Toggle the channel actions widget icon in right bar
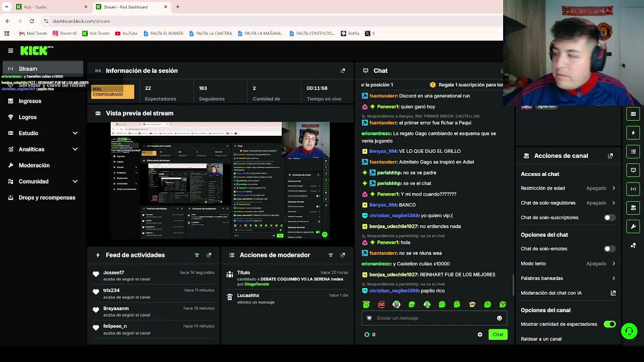 (633, 208)
